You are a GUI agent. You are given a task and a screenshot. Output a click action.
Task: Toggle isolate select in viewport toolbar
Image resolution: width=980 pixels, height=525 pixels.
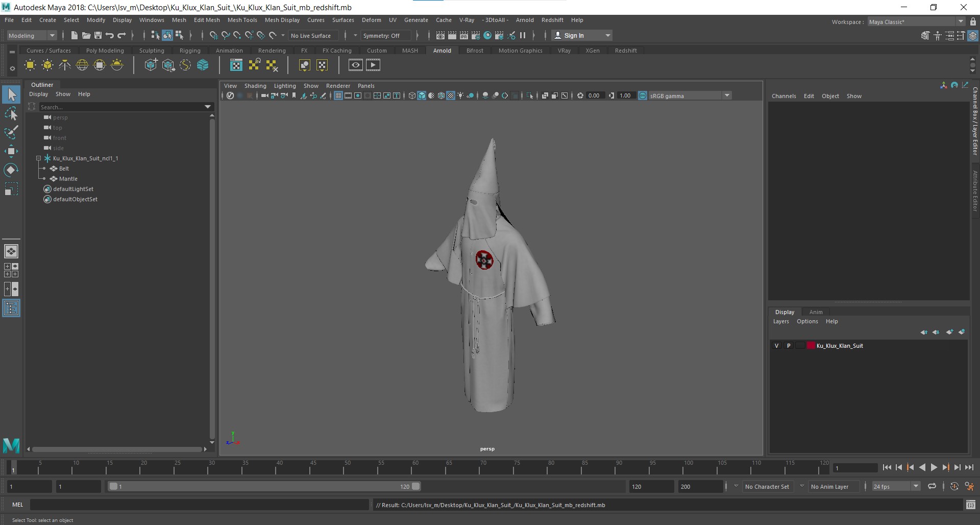[x=530, y=96]
